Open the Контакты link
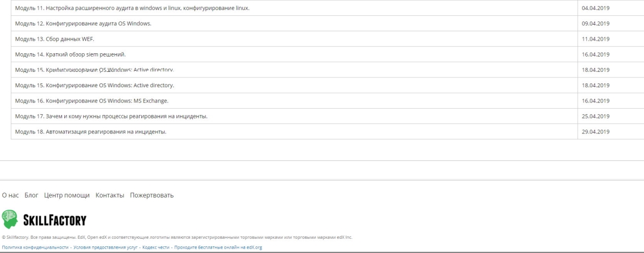 [110, 195]
